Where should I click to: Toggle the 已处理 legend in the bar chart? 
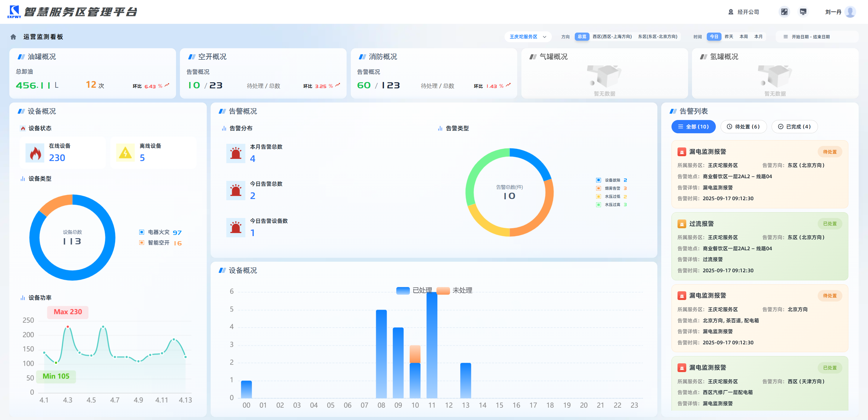[x=414, y=290]
